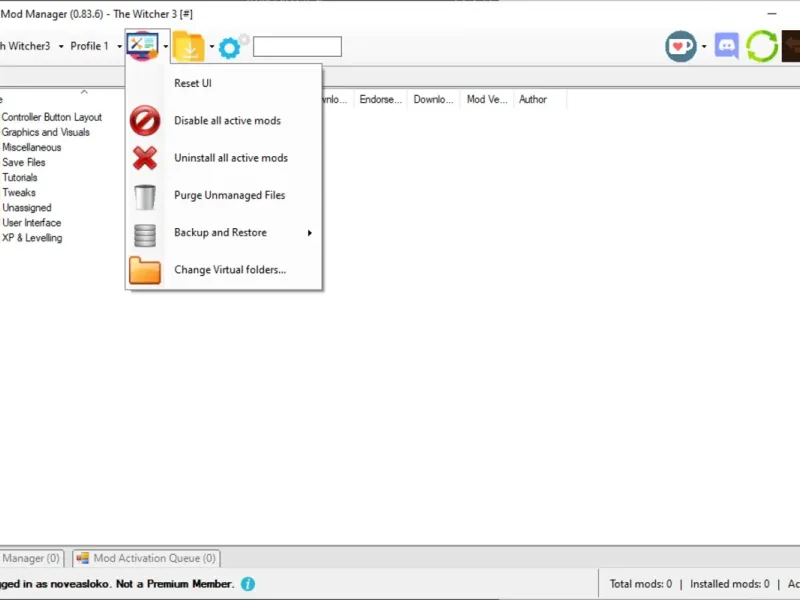Open the Backup and Restore submenu arrow
Screen dimensions: 800x600
(x=309, y=233)
